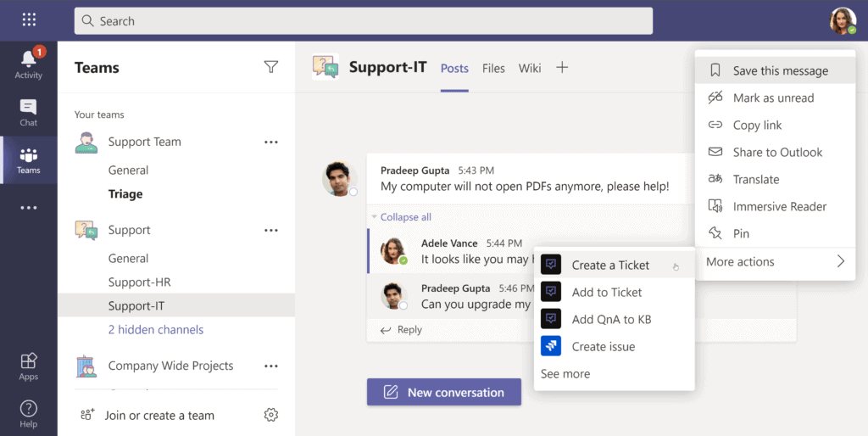The height and width of the screenshot is (436, 868).
Task: Click the user profile avatar
Action: (842, 20)
